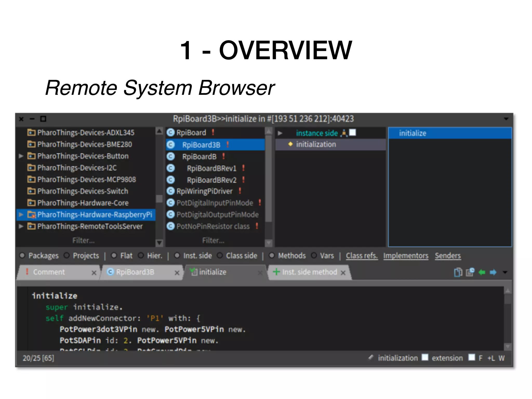Open the tab bar dropdown arrow
The width and height of the screenshot is (532, 399).
coord(505,272)
